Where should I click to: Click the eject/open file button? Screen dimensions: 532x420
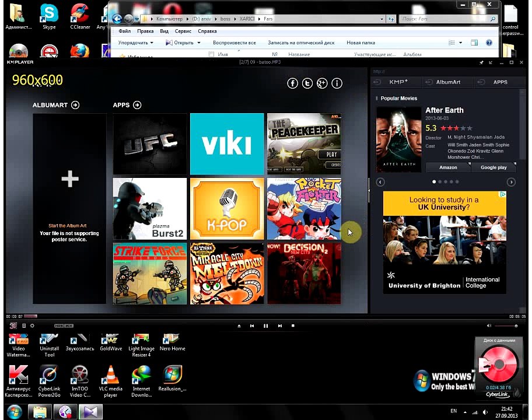239,325
